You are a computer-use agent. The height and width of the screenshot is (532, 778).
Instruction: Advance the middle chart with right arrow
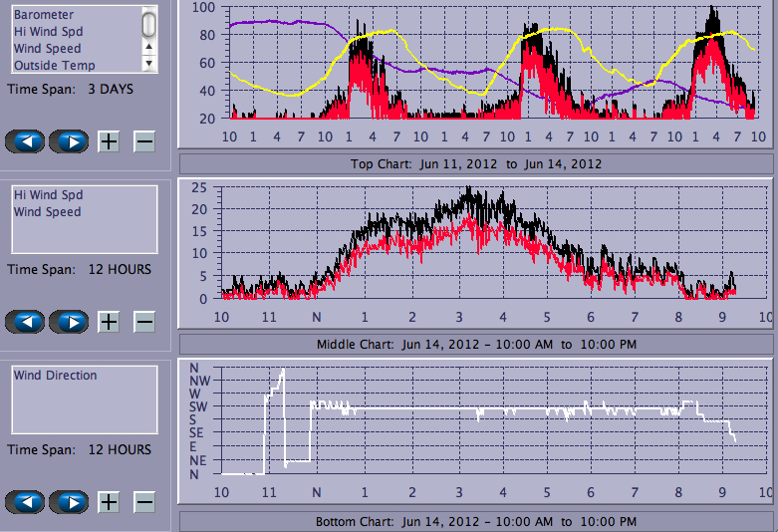[68, 322]
